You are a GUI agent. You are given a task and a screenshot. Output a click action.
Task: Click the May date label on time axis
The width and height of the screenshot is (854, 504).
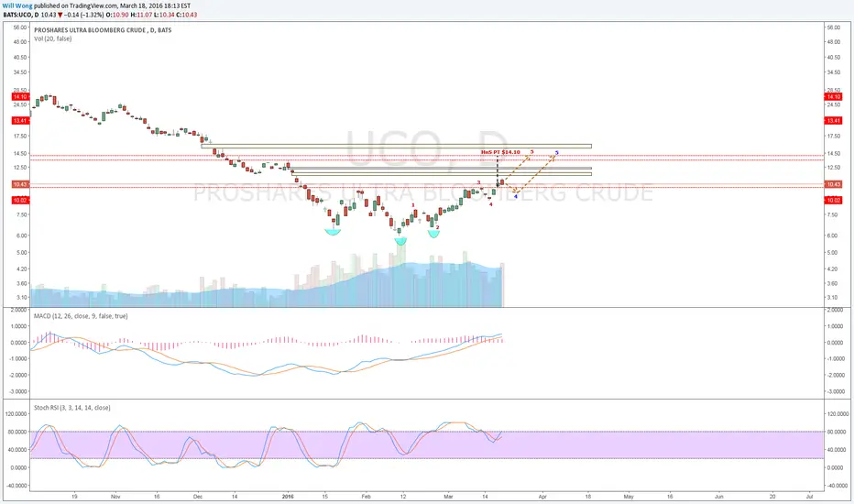pyautogui.click(x=629, y=497)
